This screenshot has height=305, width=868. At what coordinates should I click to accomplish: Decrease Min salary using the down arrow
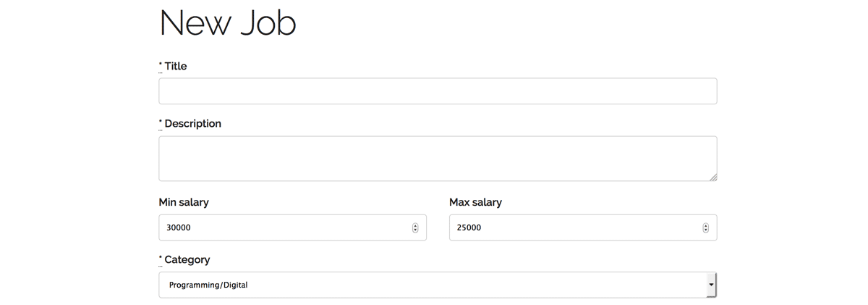415,230
